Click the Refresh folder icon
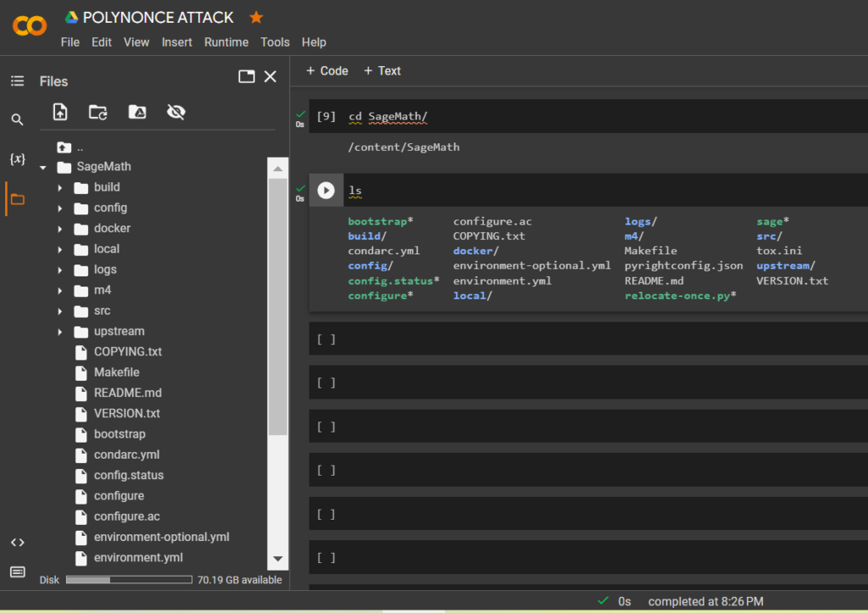 pos(98,113)
